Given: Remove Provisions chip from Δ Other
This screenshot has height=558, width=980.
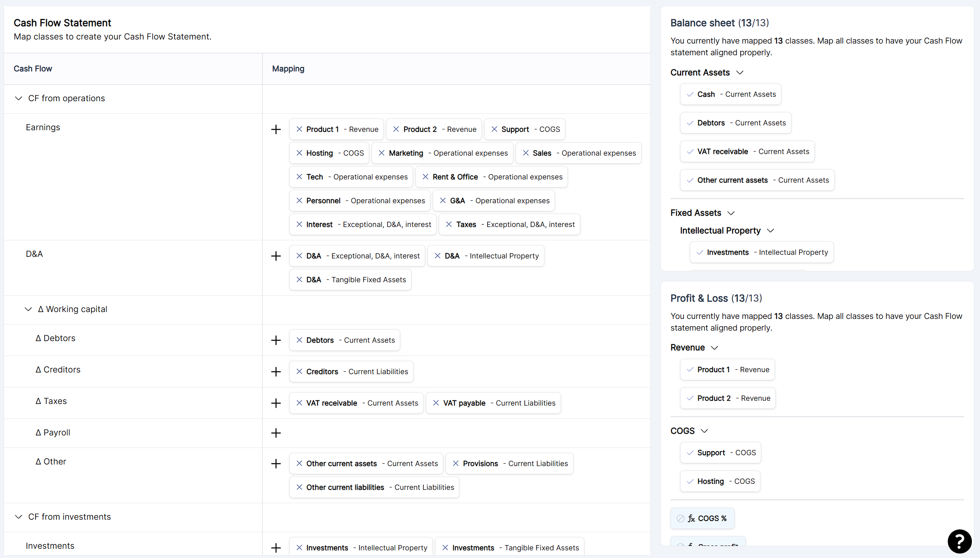Looking at the screenshot, I should coord(456,464).
